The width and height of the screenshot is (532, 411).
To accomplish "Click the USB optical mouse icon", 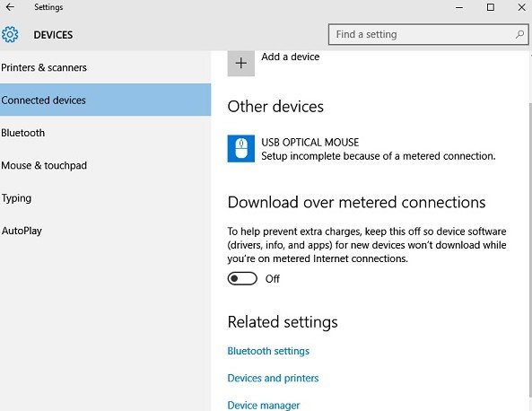I will click(241, 149).
